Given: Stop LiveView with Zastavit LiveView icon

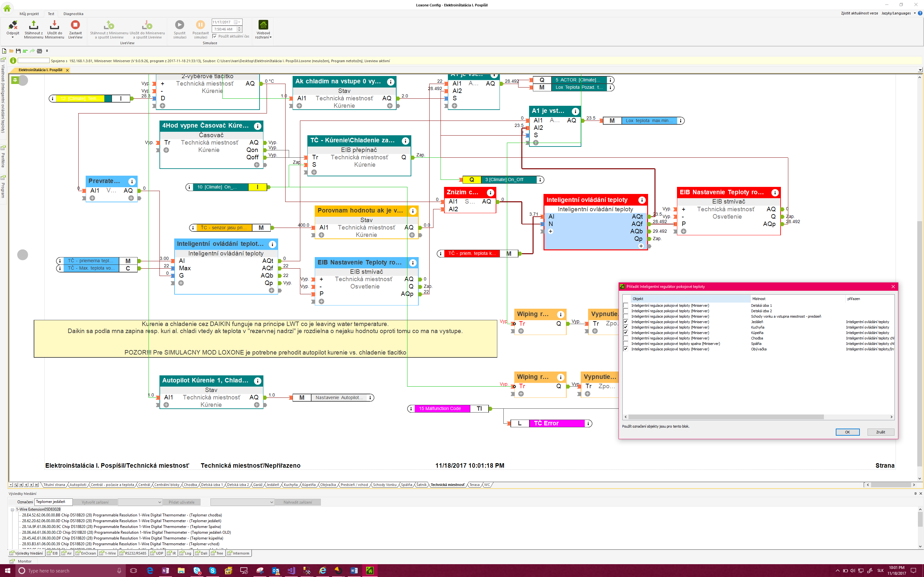Looking at the screenshot, I should tap(75, 25).
